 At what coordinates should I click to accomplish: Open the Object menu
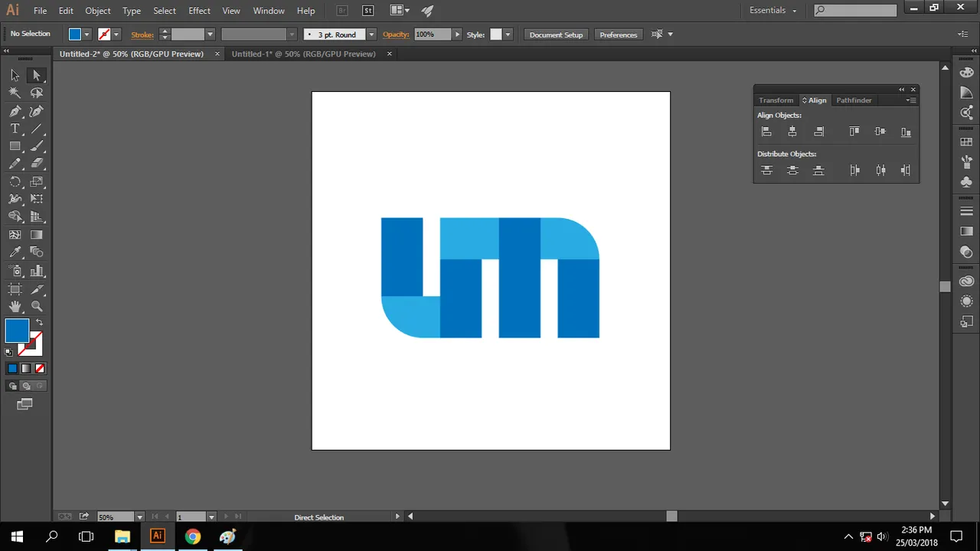click(x=98, y=11)
